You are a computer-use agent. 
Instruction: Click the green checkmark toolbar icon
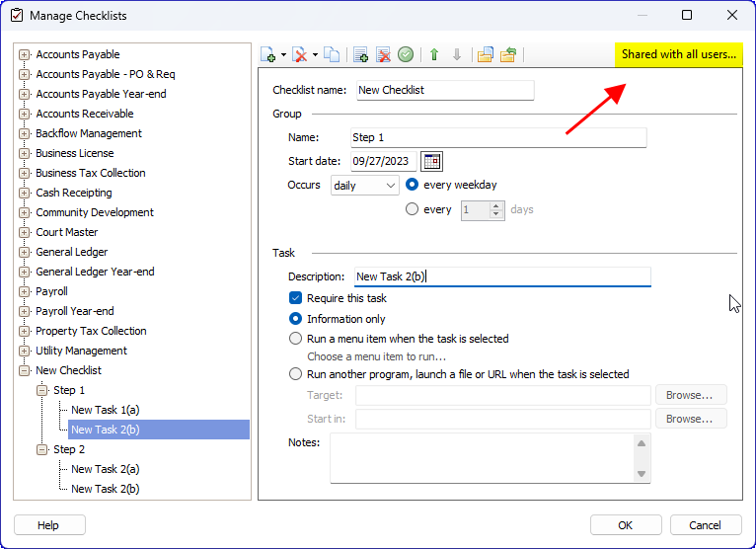406,55
